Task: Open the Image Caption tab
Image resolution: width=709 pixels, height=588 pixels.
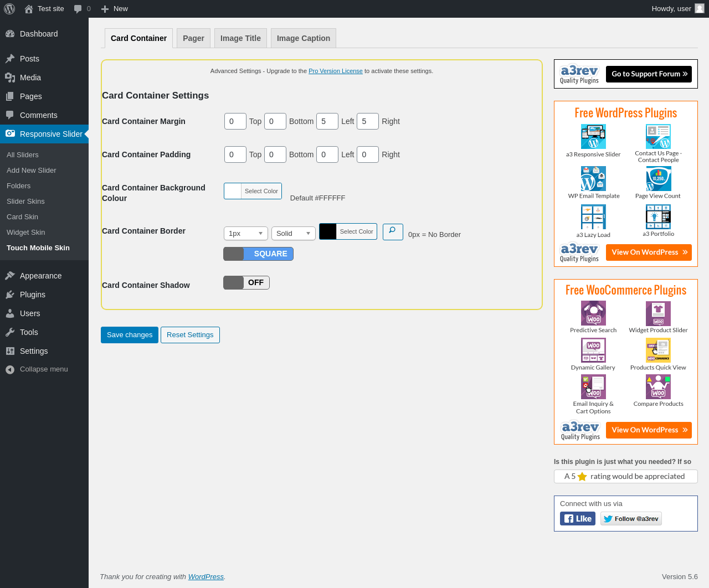Action: click(x=303, y=38)
